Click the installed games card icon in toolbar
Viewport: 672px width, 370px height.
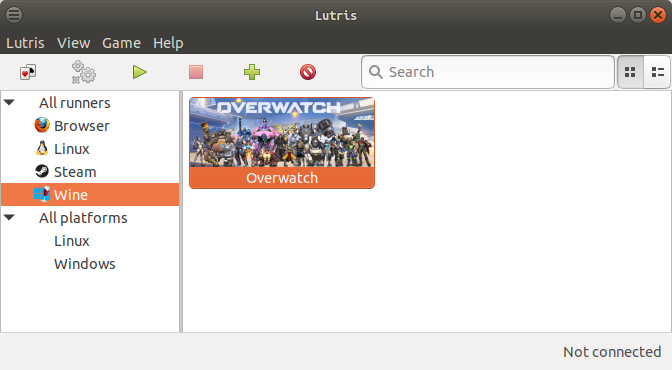pyautogui.click(x=28, y=72)
